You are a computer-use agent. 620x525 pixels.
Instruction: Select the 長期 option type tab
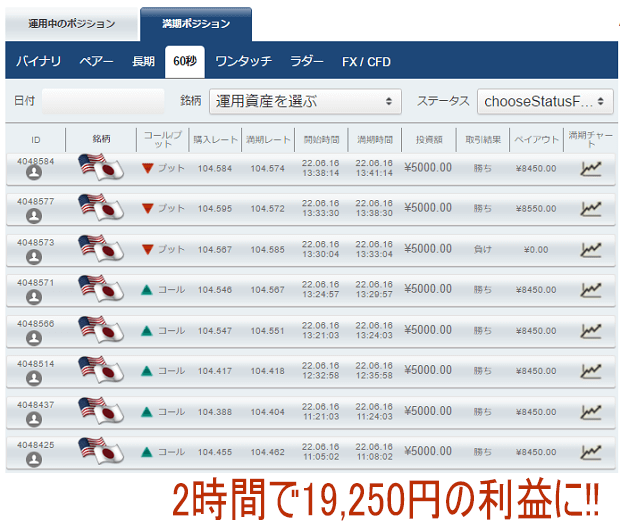[x=143, y=62]
